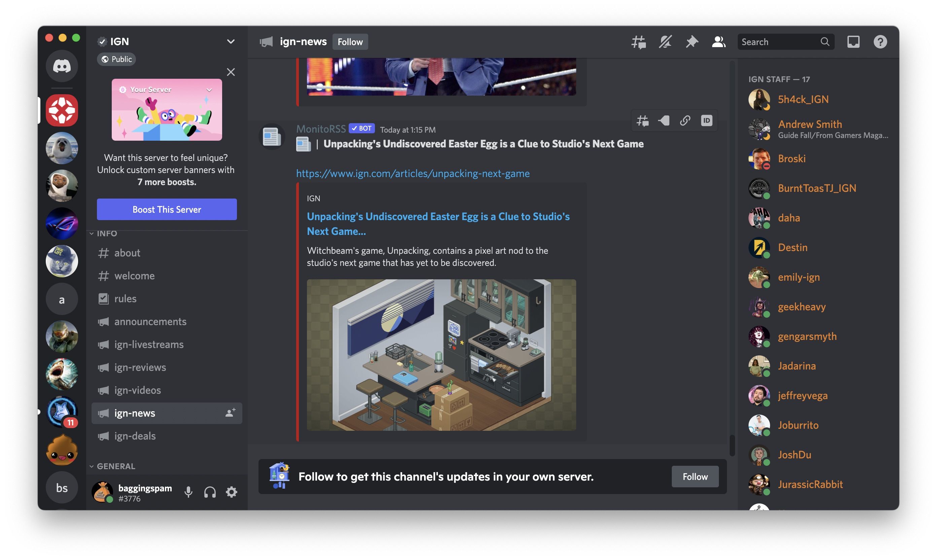Click the Boost This Server button
The height and width of the screenshot is (560, 937).
167,209
